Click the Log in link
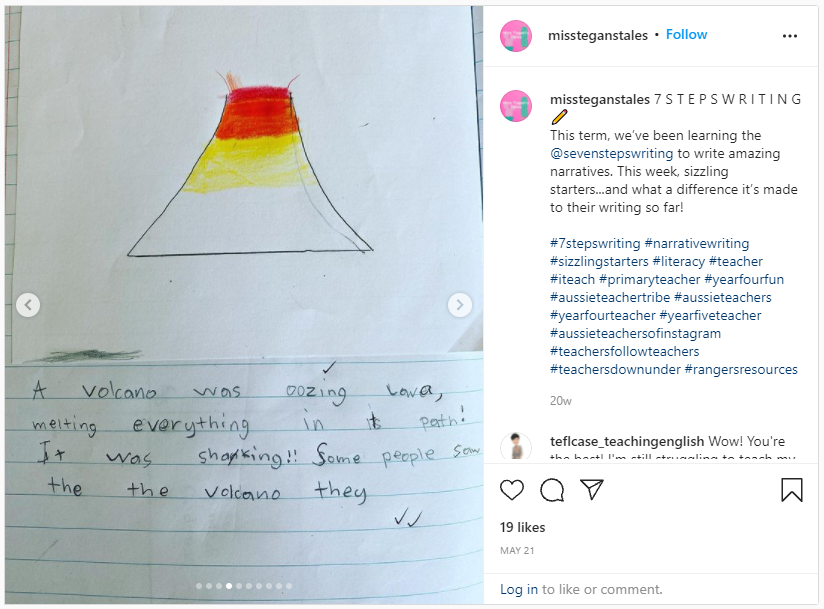Viewport: 824px width, 609px height. point(519,589)
